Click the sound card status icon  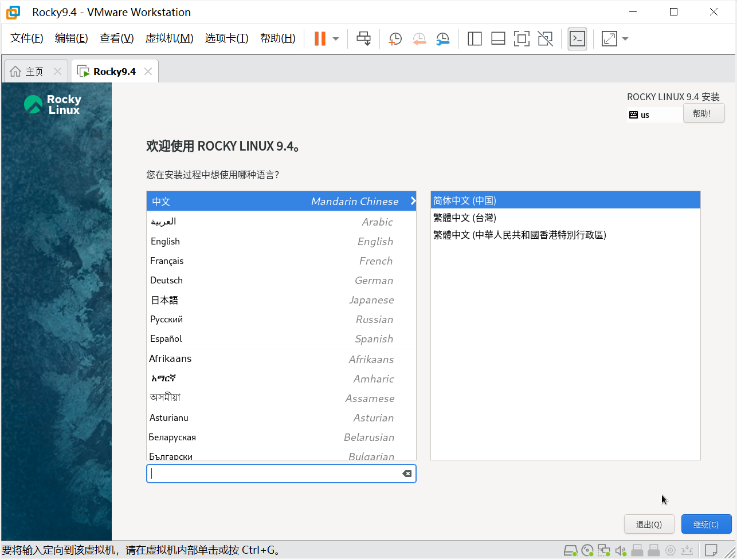(621, 551)
